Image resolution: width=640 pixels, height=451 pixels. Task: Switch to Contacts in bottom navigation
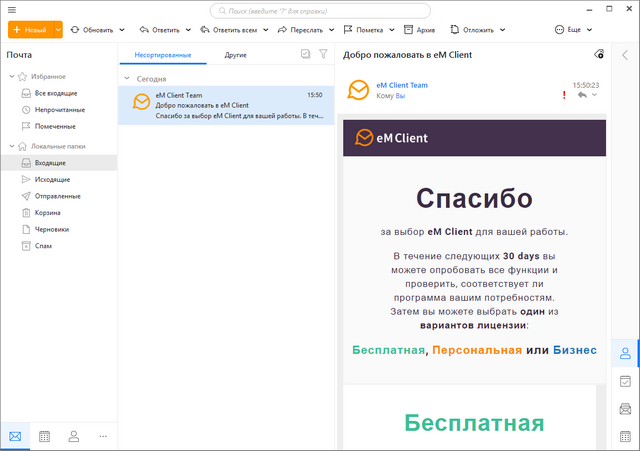(x=74, y=436)
